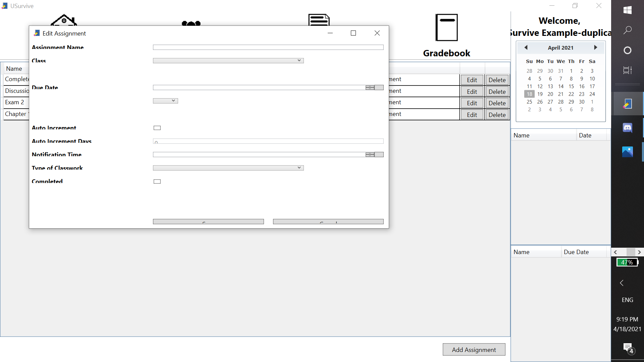Open the Notification Time picker icon

379,155
